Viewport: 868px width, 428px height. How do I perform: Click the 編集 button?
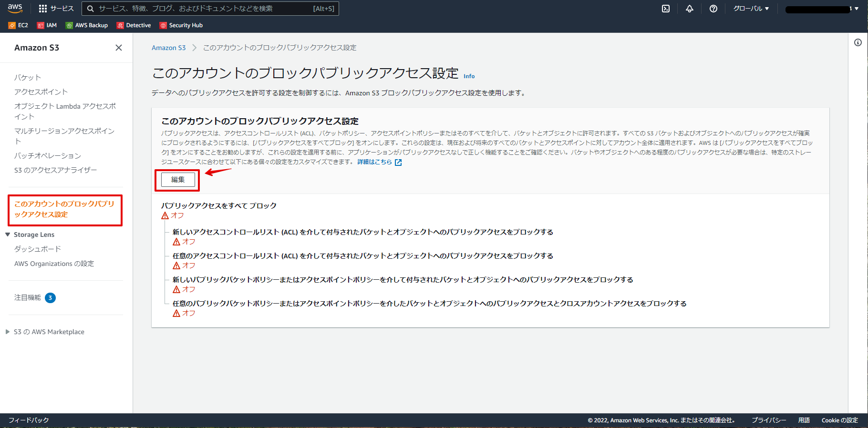pos(178,180)
